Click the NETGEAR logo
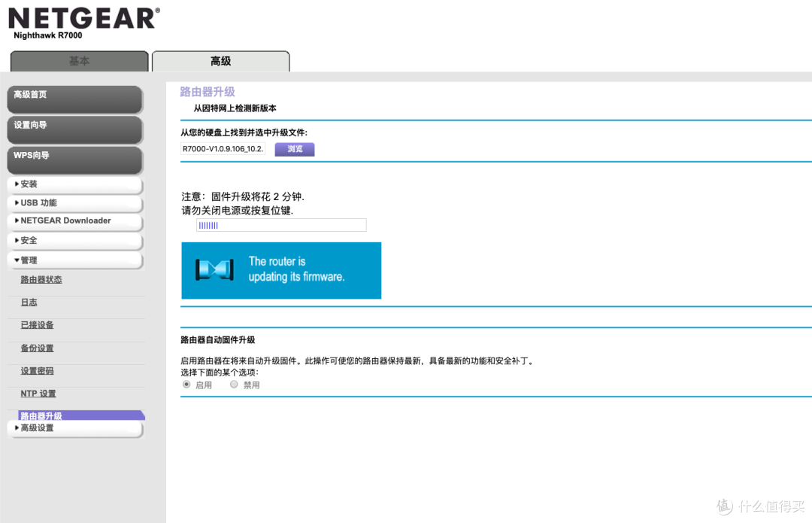 (84, 19)
